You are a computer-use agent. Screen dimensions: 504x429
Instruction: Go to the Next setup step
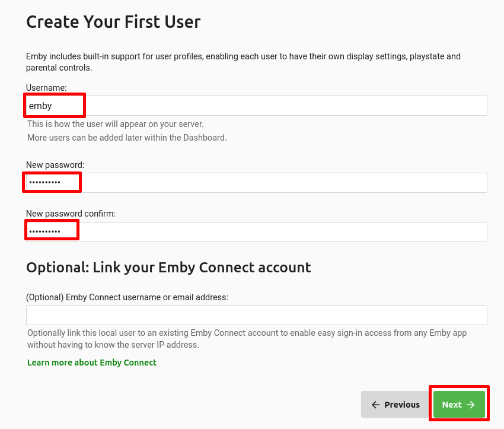click(459, 405)
